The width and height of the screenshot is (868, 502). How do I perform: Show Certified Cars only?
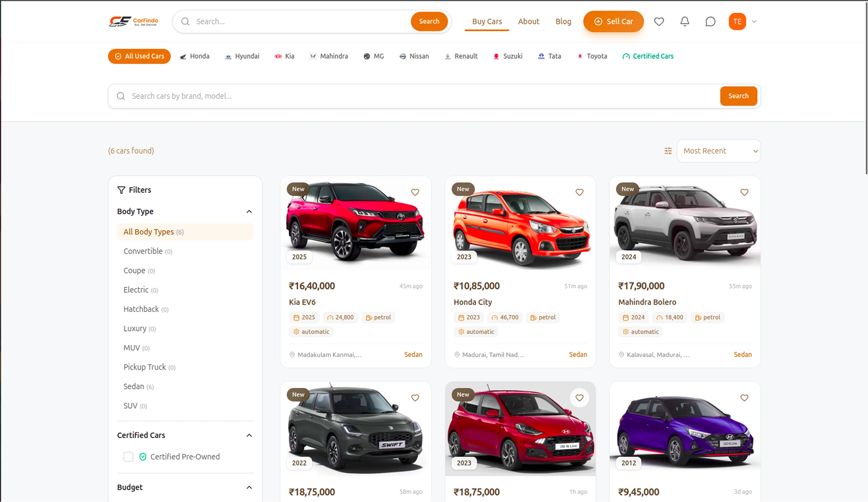648,56
